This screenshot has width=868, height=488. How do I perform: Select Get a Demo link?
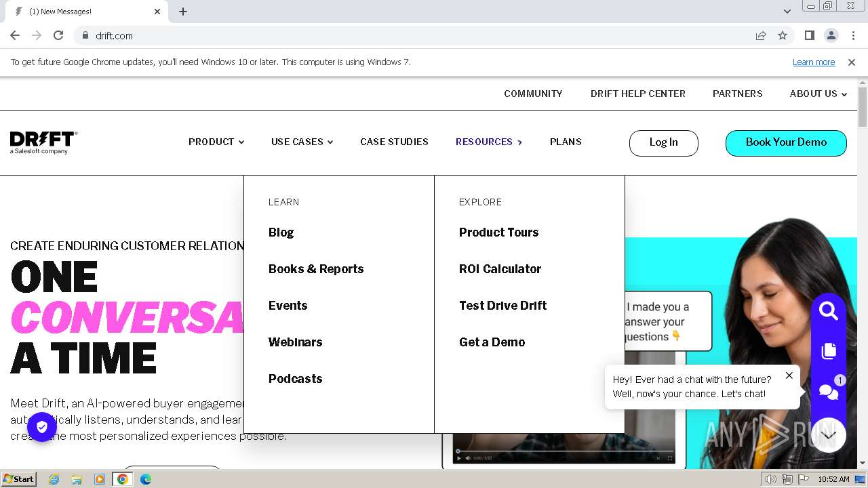[x=492, y=342]
